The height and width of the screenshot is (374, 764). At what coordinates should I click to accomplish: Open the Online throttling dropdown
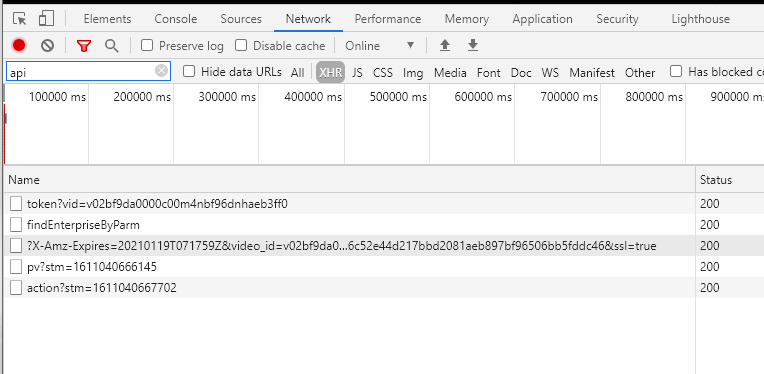[380, 46]
